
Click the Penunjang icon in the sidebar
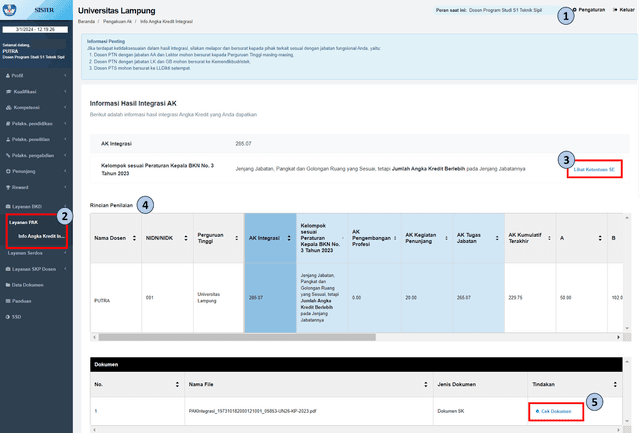(x=8, y=171)
